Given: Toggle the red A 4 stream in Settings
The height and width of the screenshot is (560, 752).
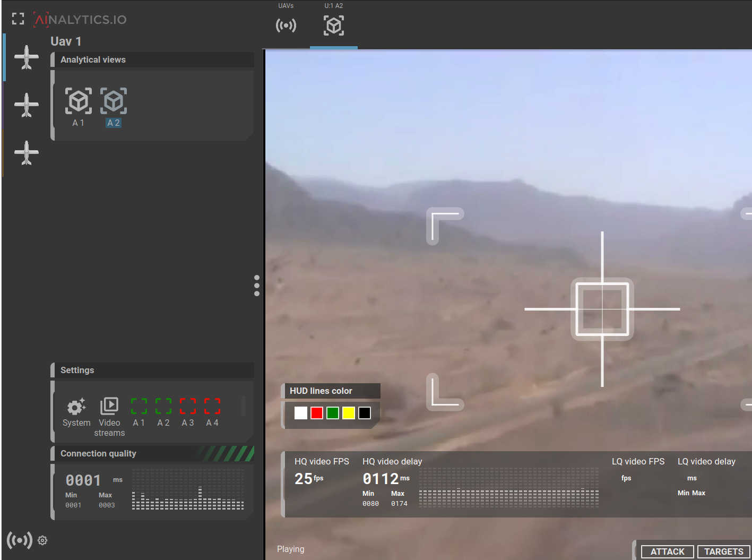Looking at the screenshot, I should tap(212, 407).
